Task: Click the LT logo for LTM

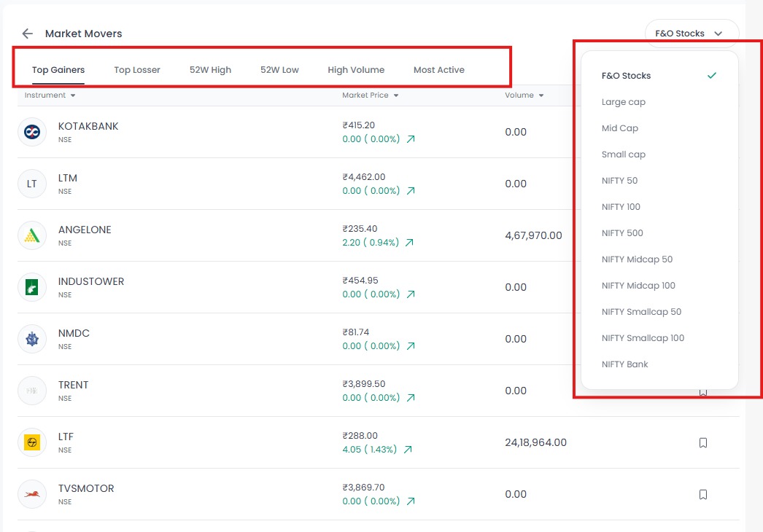Action: 32,184
